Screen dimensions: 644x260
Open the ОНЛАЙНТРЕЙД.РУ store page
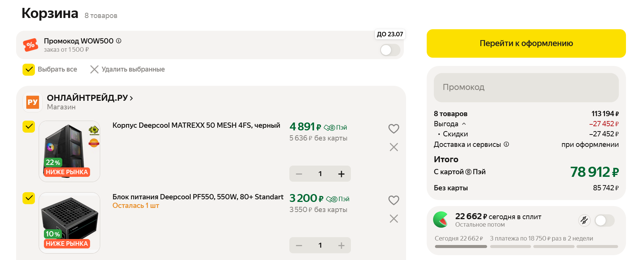point(90,98)
